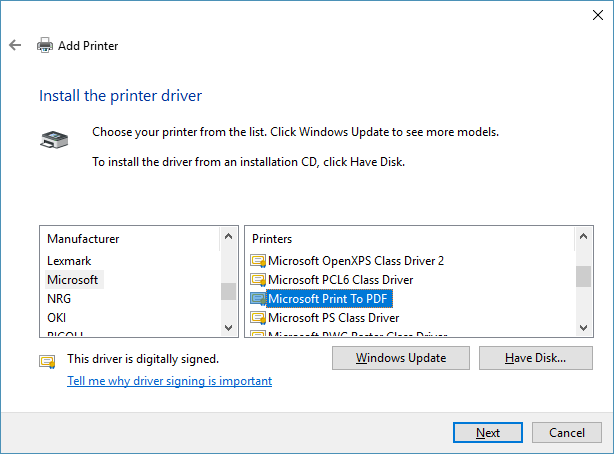
Task: Choose OKI from the Manufacturer list
Action: pyautogui.click(x=57, y=317)
